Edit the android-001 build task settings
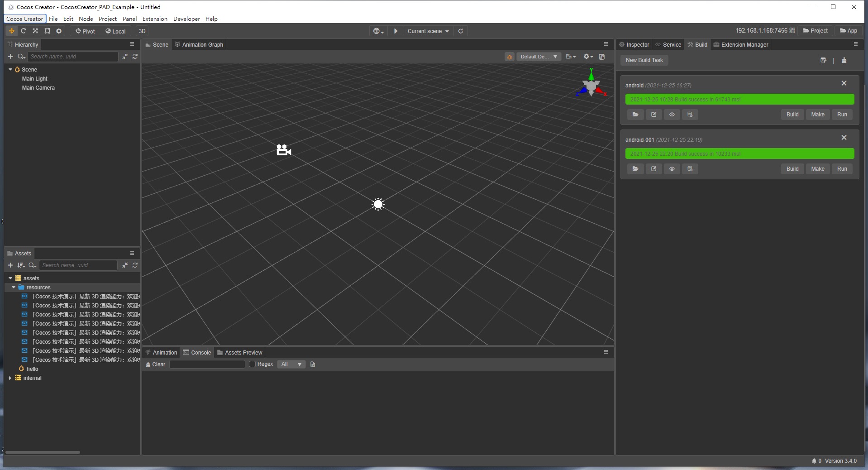The width and height of the screenshot is (868, 470). [x=653, y=169]
